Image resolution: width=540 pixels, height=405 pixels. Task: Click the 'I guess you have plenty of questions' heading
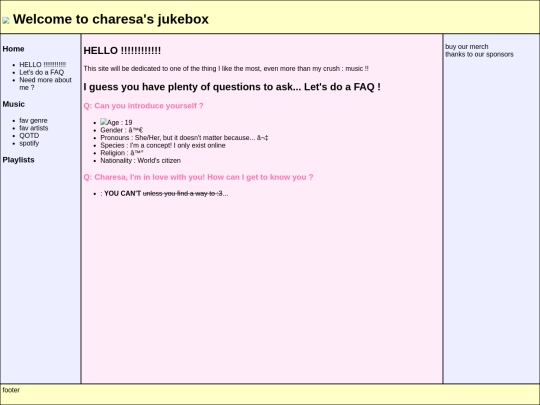pos(232,87)
